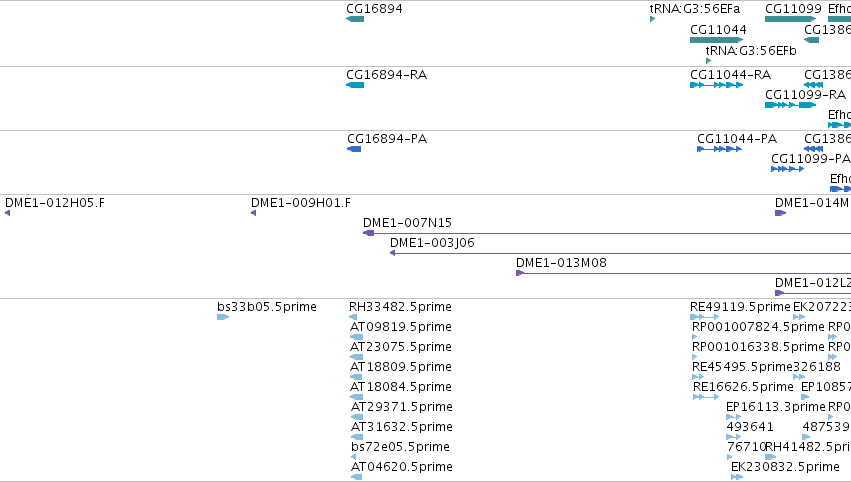Select the tRNA:G3:56EFb arrow glyph
This screenshot has height=482, width=851.
(708, 61)
